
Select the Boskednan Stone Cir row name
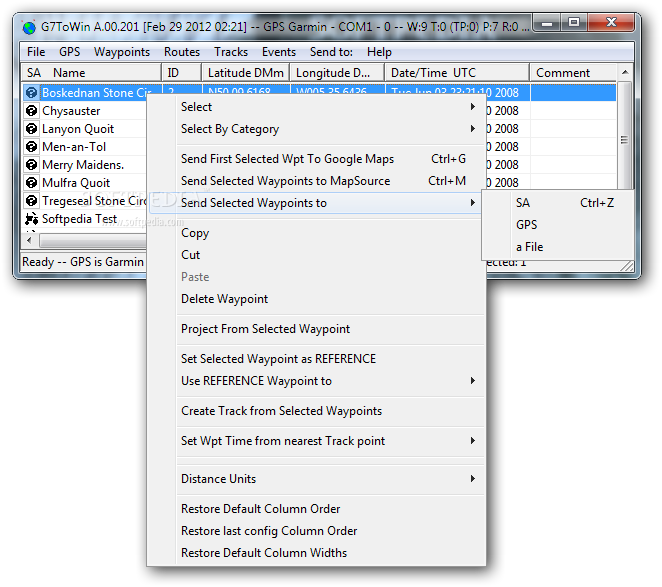97,92
